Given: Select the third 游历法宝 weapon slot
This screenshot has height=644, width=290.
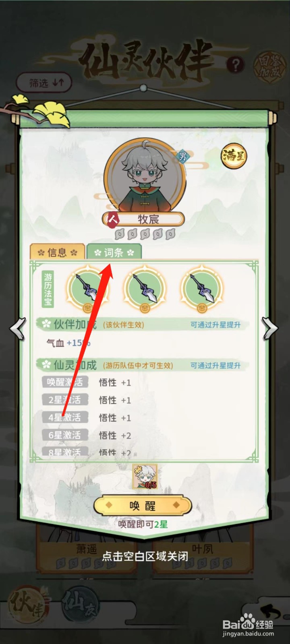Looking at the screenshot, I should tap(201, 289).
